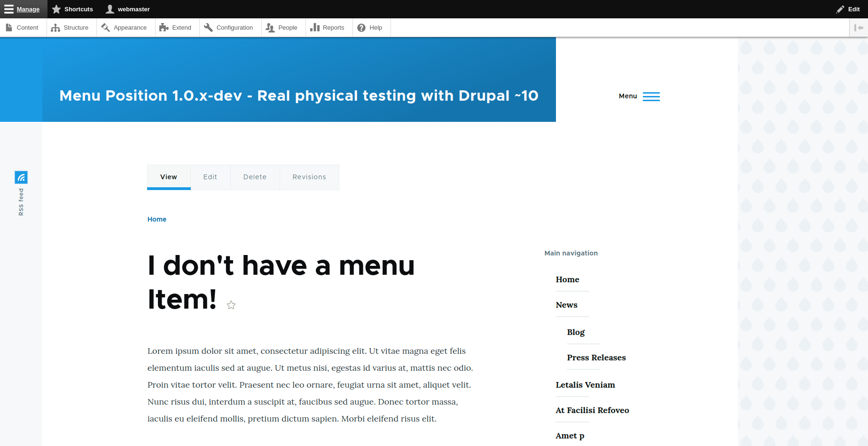Viewport: 868px width, 446px height.
Task: Open Home in Main navigation
Action: [x=567, y=279]
